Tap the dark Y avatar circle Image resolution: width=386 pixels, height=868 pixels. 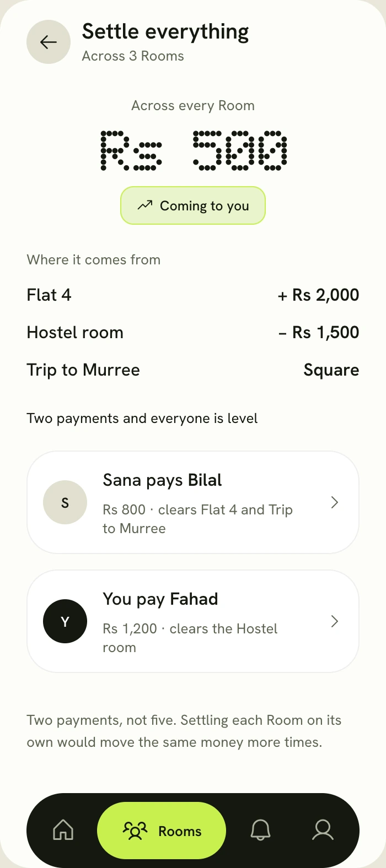pyautogui.click(x=65, y=621)
